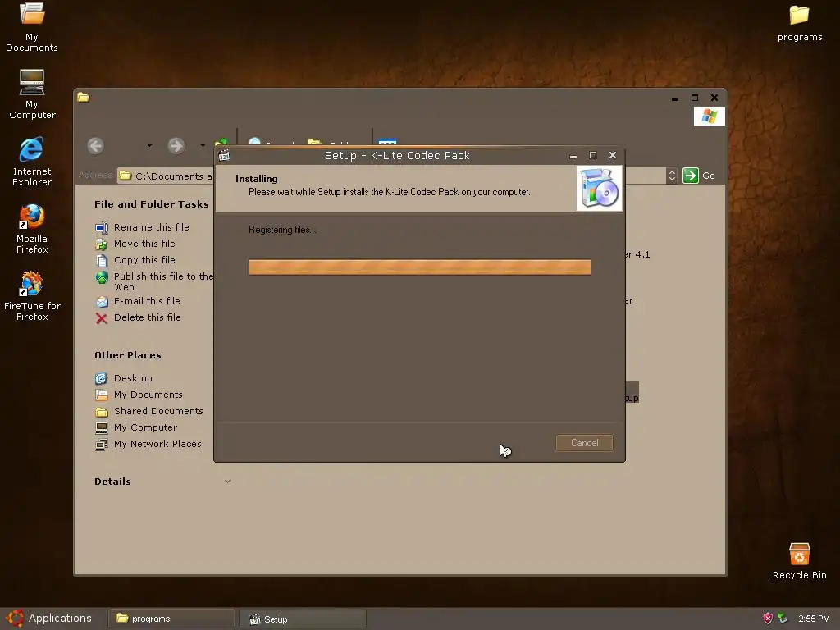Switch to programs window in taskbar
The image size is (840, 630).
click(x=171, y=619)
